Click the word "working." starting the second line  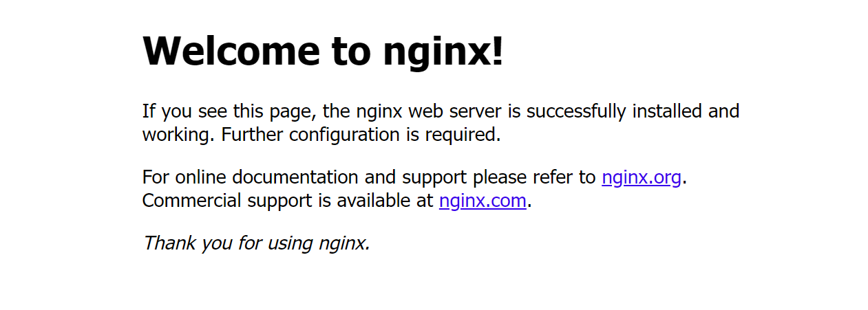(x=179, y=135)
